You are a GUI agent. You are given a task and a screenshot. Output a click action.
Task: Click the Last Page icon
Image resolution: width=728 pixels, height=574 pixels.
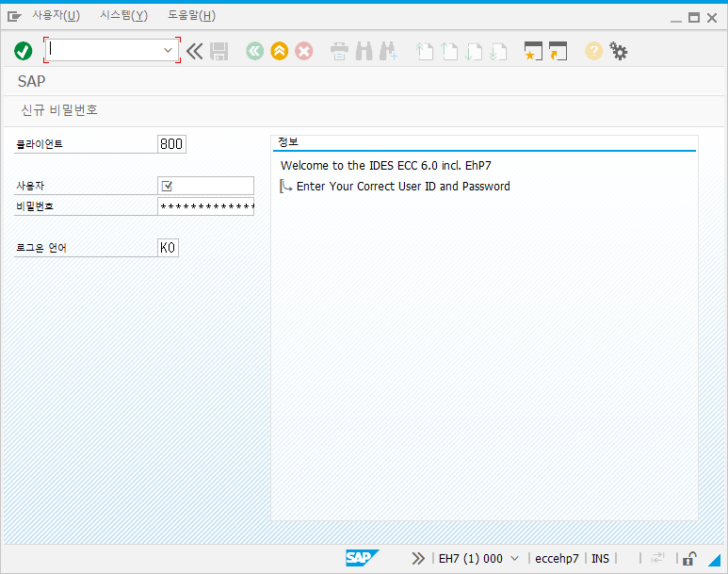point(497,51)
